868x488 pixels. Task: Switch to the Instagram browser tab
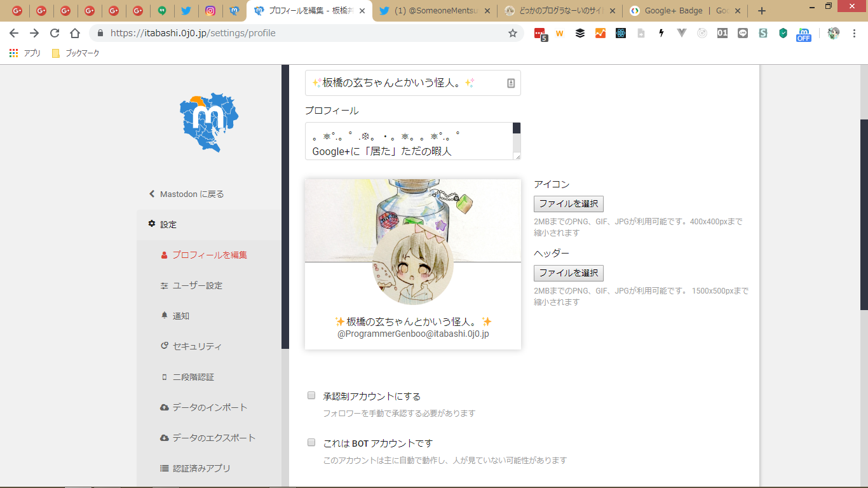[210, 11]
